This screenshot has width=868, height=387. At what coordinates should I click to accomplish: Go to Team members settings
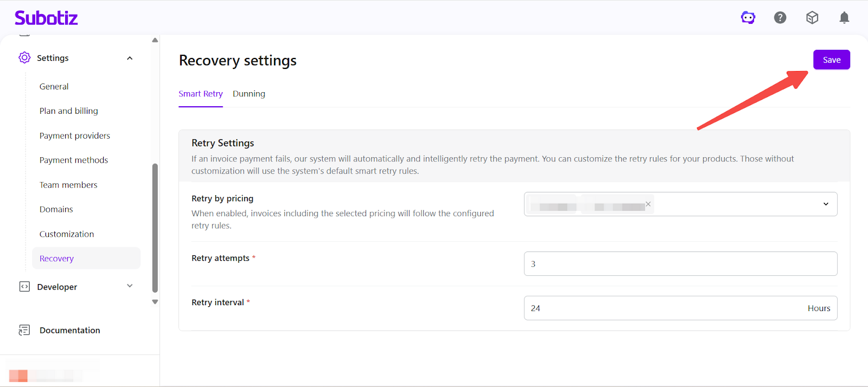pos(68,185)
